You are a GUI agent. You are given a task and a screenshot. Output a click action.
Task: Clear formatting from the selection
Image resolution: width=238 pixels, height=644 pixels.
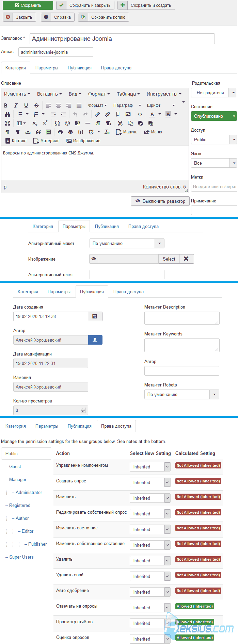pyautogui.click(x=107, y=132)
